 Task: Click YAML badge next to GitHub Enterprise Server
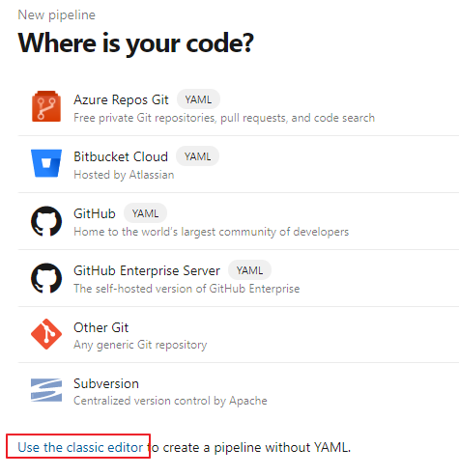click(249, 270)
